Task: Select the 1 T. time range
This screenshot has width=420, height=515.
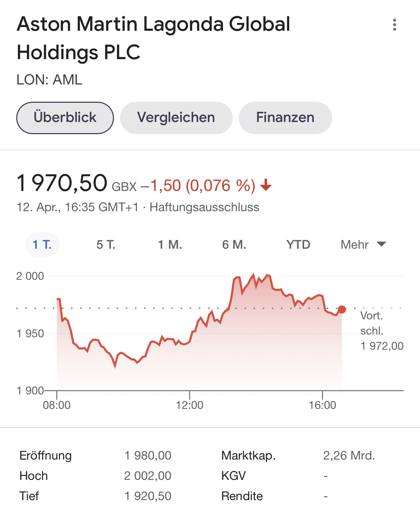Action: (x=42, y=244)
